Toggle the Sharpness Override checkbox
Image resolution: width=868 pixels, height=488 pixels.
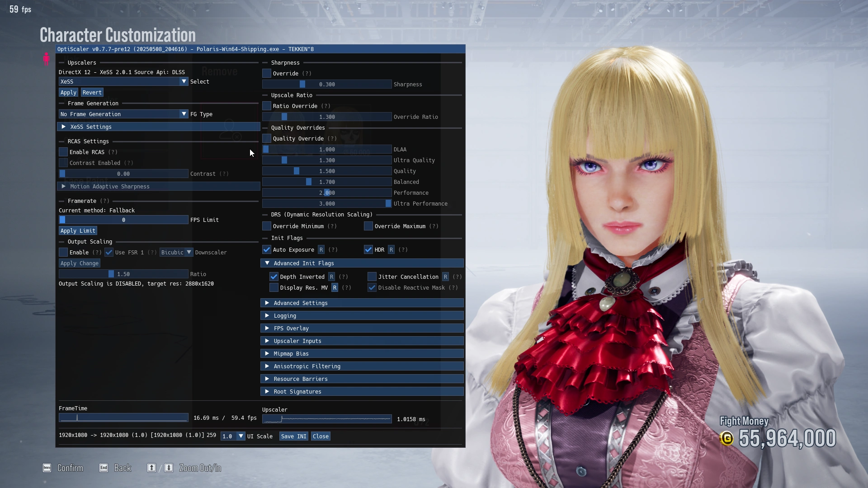pos(267,73)
